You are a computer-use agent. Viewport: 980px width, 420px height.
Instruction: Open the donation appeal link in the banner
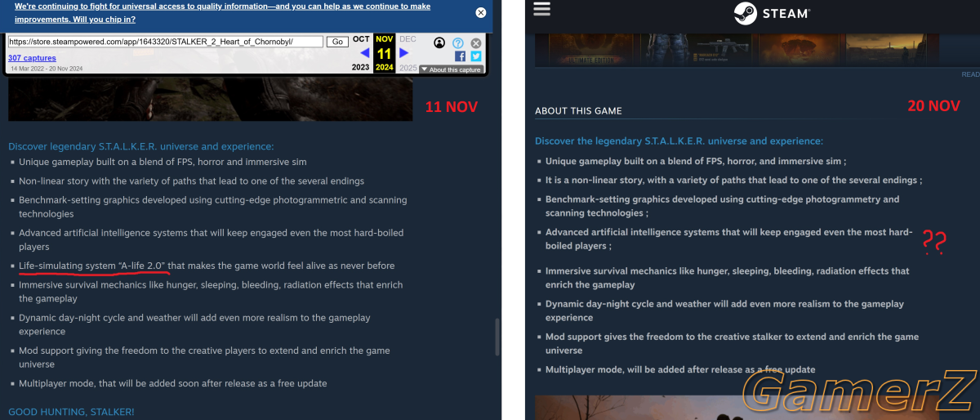222,12
